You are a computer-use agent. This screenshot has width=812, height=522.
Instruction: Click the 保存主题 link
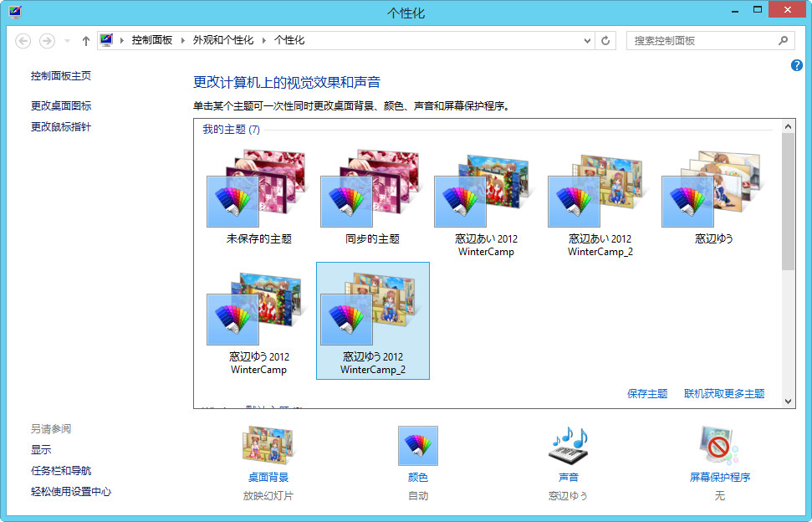[x=647, y=393]
